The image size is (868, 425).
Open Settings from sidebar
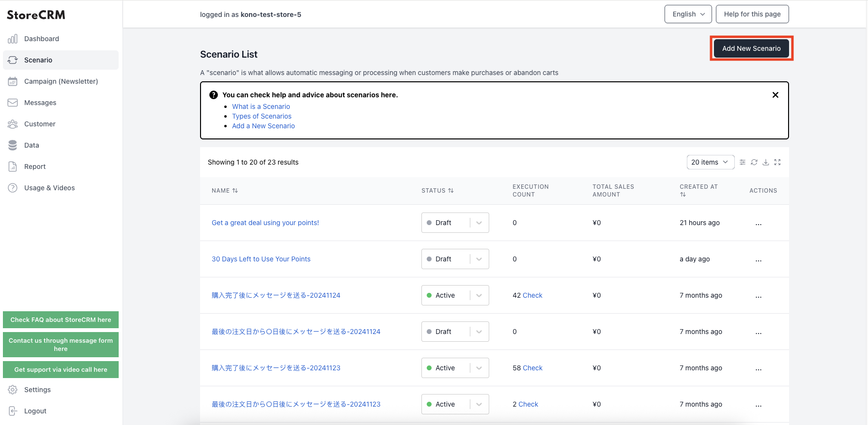pos(61,390)
